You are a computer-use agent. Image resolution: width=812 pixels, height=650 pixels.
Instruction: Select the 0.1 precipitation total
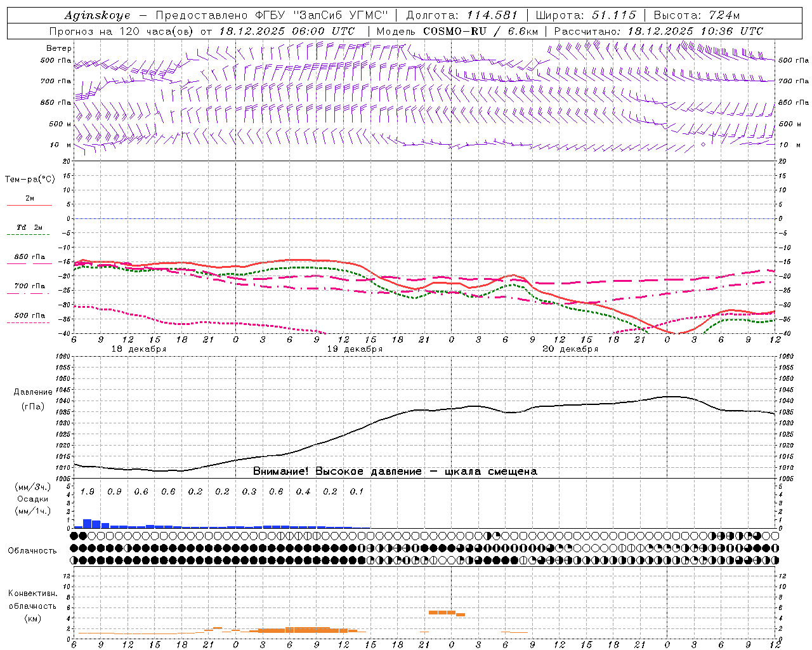point(357,491)
